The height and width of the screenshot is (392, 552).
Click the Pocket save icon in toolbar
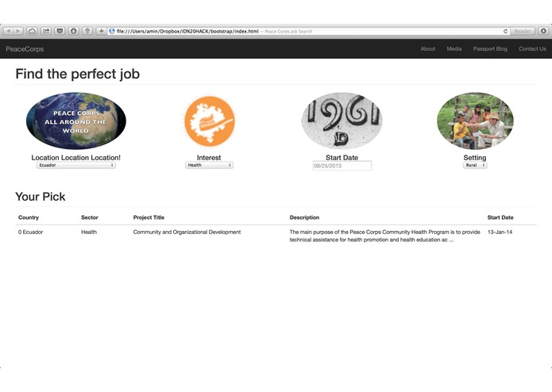(60, 31)
